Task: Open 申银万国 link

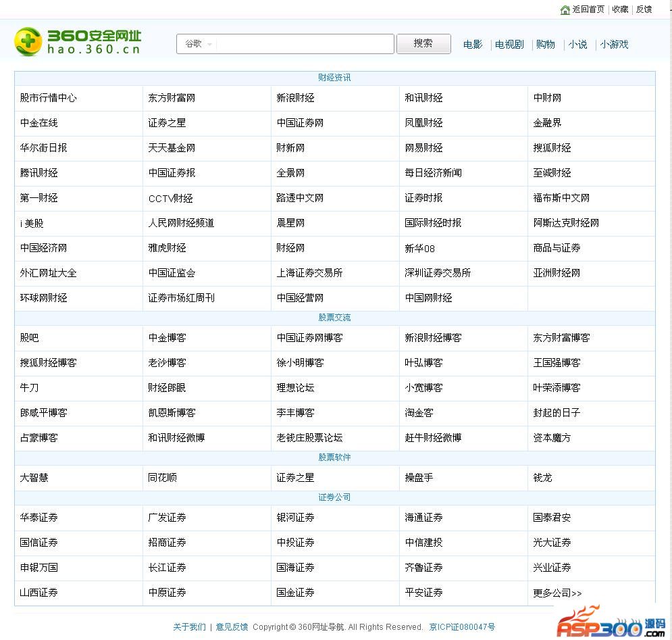Action: coord(38,568)
